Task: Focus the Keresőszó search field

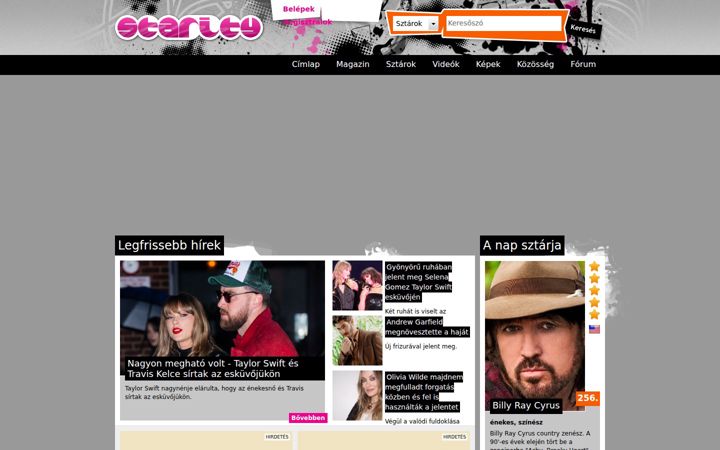Action: pyautogui.click(x=504, y=23)
